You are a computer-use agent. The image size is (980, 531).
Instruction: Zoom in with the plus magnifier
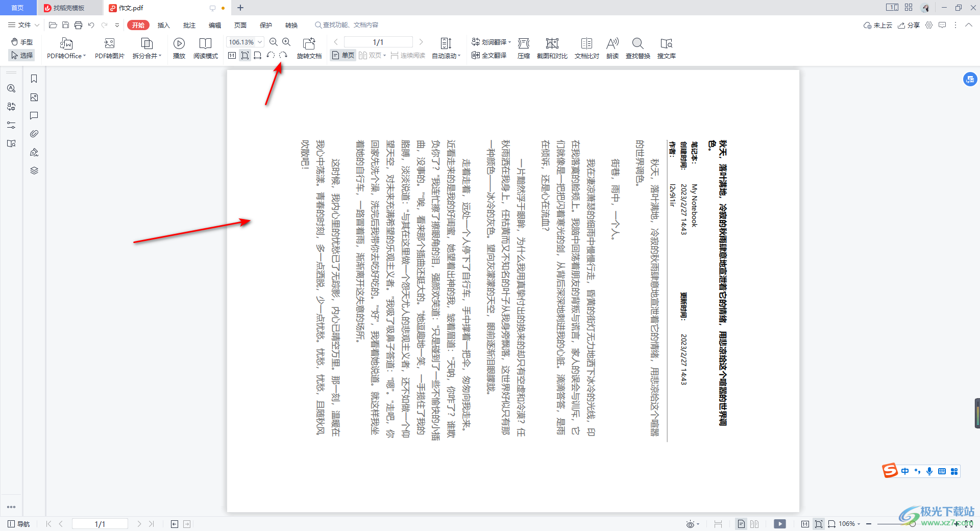pyautogui.click(x=286, y=42)
